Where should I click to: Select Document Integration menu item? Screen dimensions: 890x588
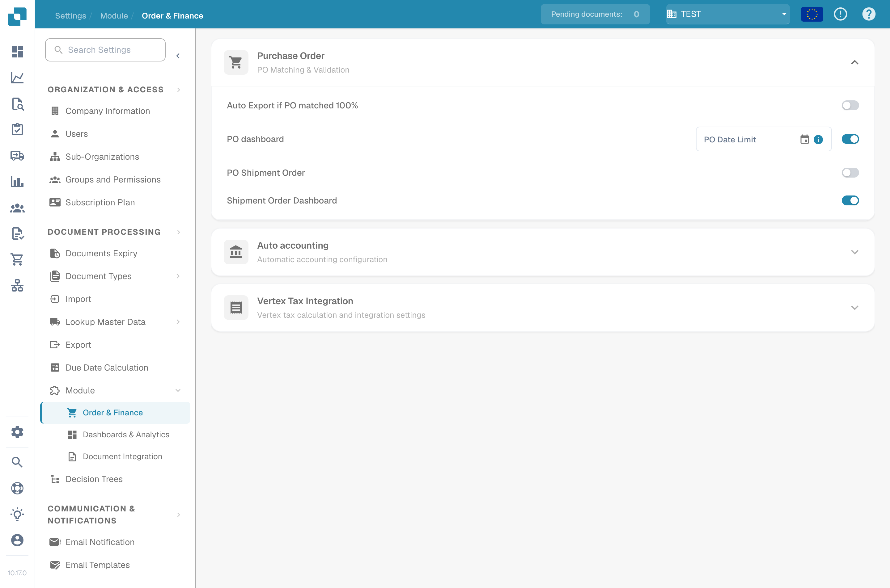(x=122, y=456)
